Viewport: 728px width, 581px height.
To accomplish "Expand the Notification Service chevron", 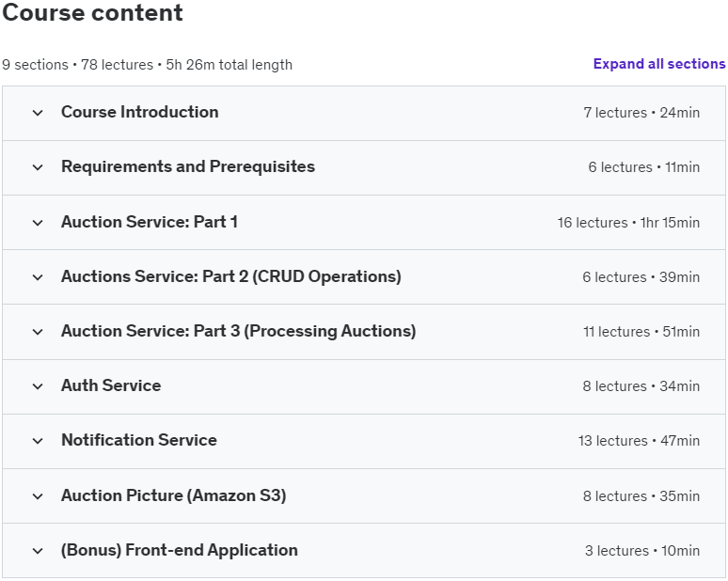I will click(x=38, y=441).
